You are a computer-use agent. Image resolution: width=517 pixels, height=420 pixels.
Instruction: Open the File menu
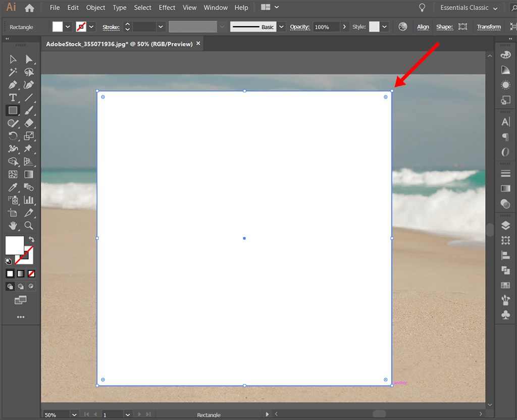(55, 8)
